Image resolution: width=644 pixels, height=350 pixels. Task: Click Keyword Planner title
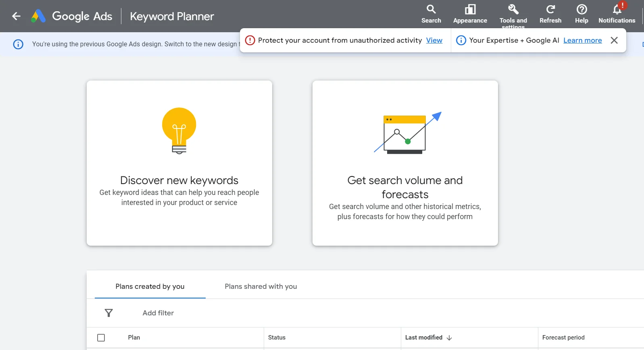click(x=172, y=16)
